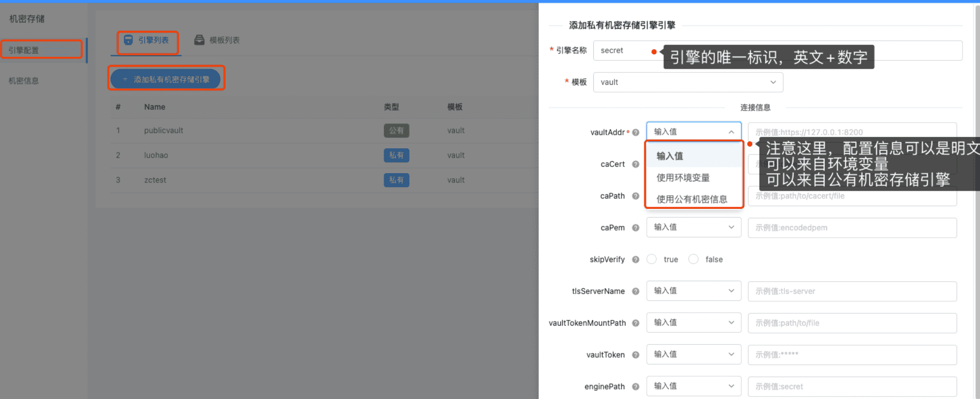Click vault template cell in luohao row
The height and width of the screenshot is (399, 980).
point(456,156)
